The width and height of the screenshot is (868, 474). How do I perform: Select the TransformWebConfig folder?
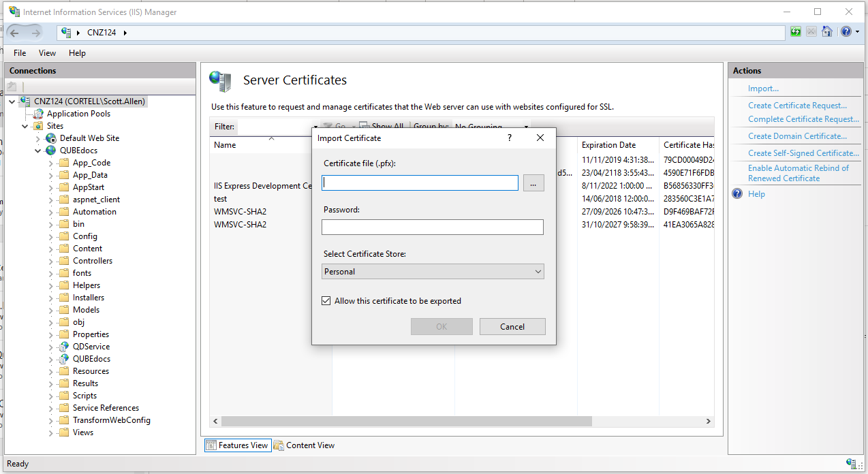(x=112, y=420)
